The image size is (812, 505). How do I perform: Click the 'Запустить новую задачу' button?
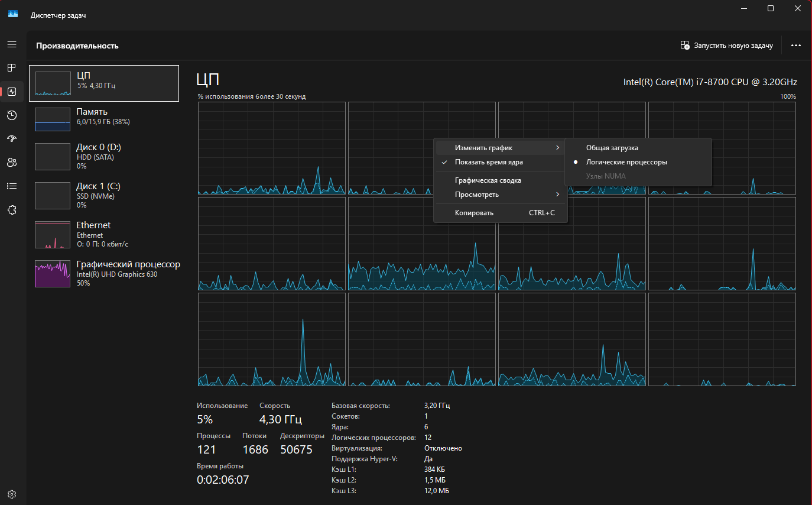pyautogui.click(x=727, y=46)
